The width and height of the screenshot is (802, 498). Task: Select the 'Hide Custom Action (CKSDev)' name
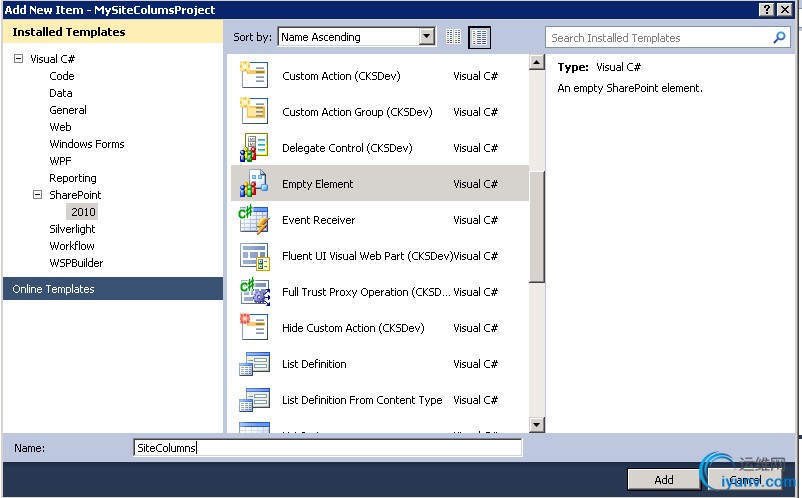(353, 328)
